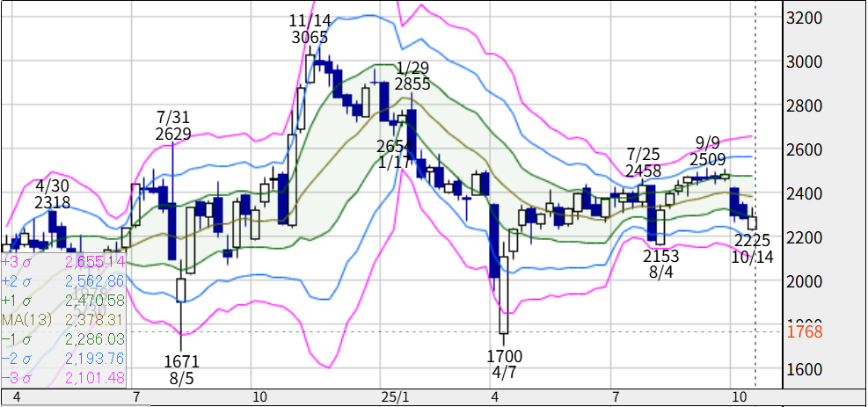Click the 1/29 peak label 2855
This screenshot has width=868, height=407.
tap(412, 84)
